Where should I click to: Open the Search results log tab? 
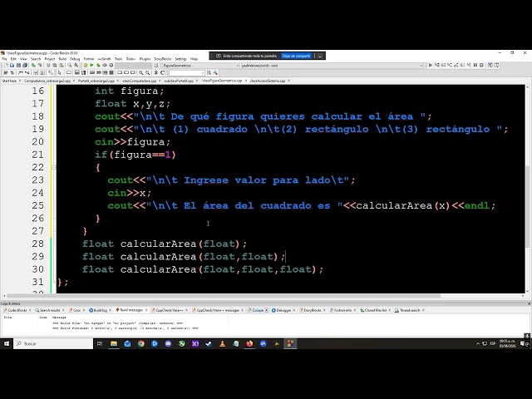point(50,310)
